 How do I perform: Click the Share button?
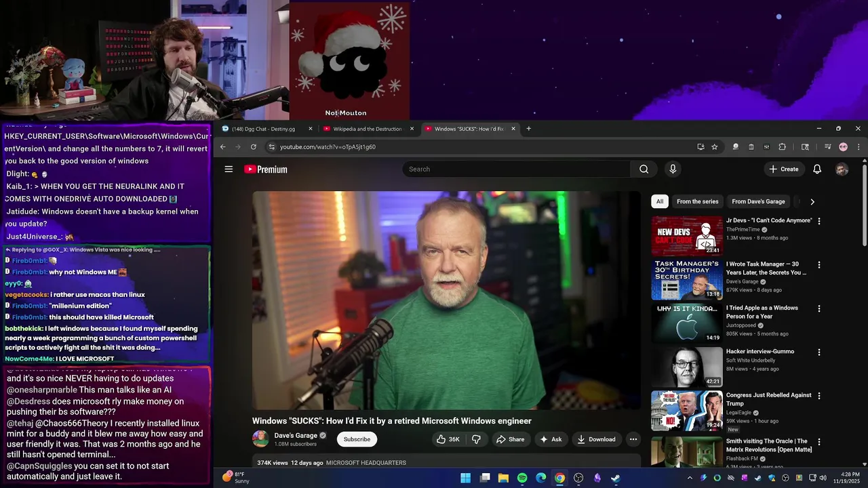click(510, 439)
